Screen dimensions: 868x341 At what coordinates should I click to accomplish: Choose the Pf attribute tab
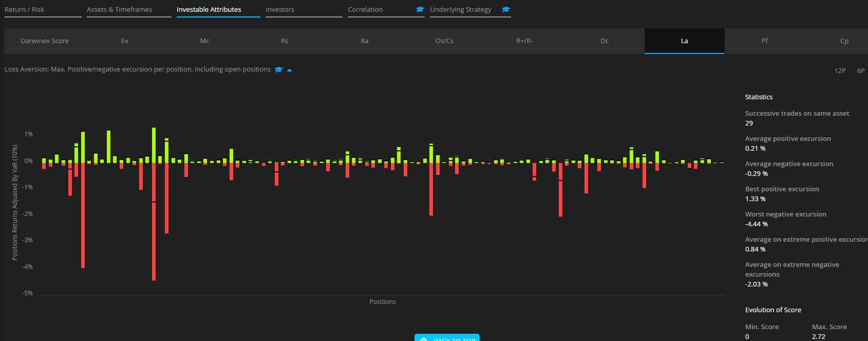764,41
